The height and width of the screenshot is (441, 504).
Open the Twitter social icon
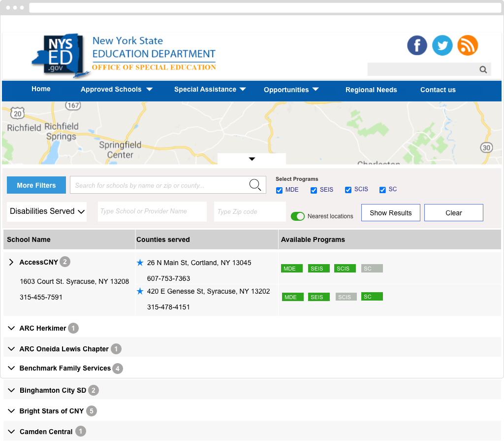pyautogui.click(x=442, y=45)
